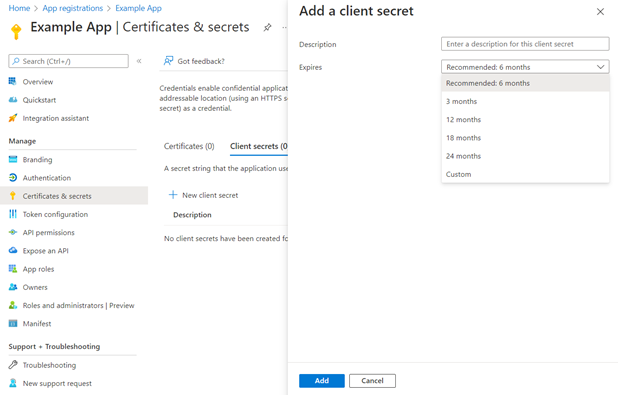Open Quickstart via its cloud icon

point(13,100)
